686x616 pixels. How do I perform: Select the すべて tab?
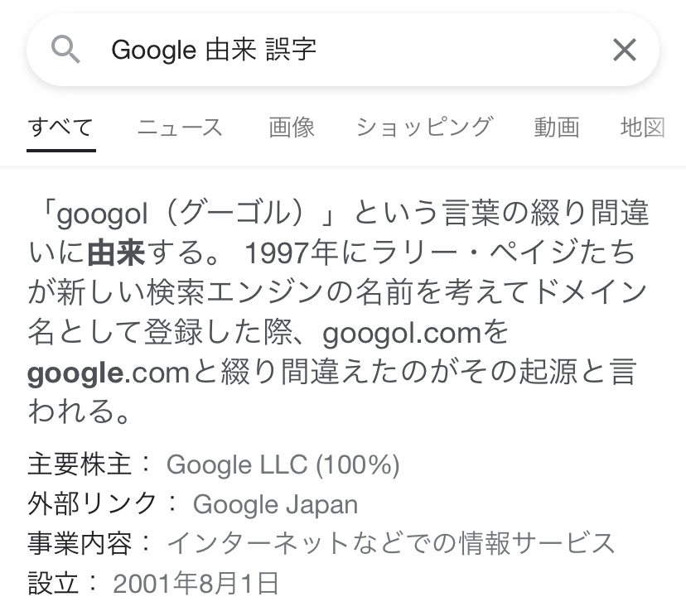click(x=60, y=128)
